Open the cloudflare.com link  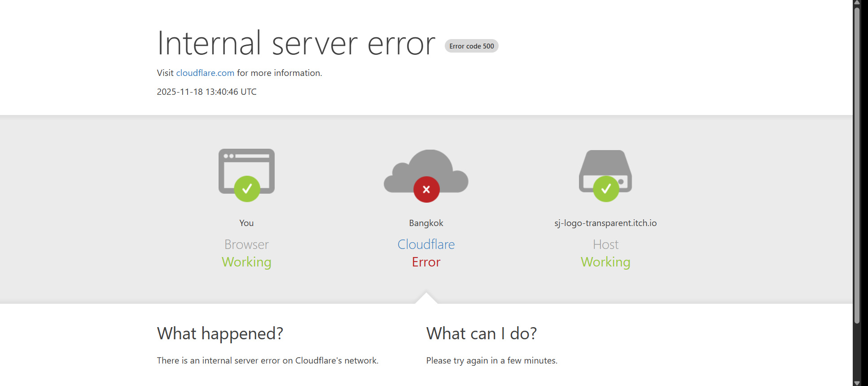click(x=205, y=73)
